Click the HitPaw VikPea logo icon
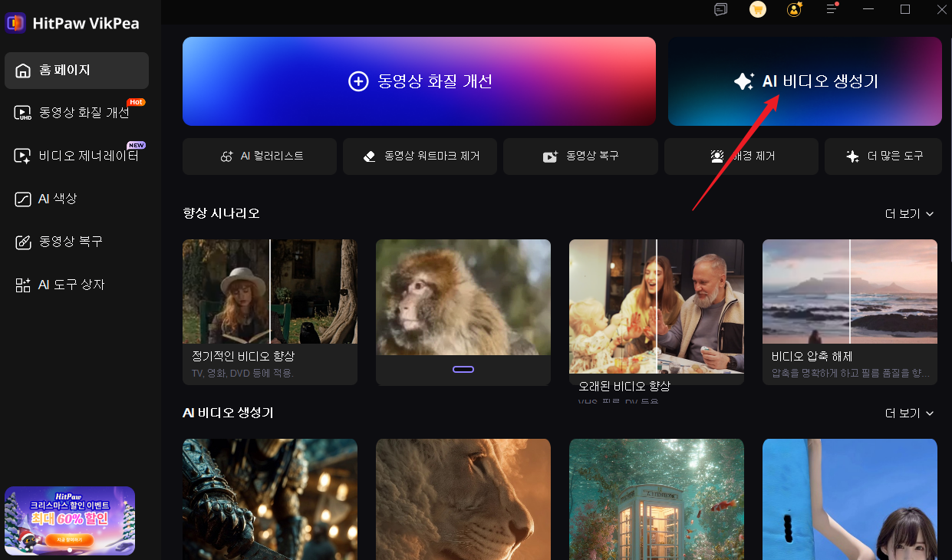 (15, 23)
